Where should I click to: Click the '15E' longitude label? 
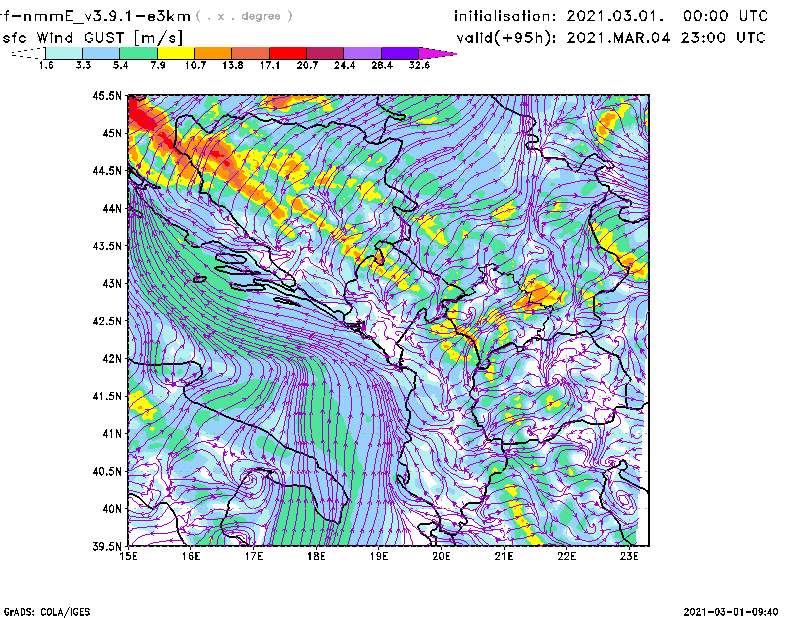(x=129, y=556)
